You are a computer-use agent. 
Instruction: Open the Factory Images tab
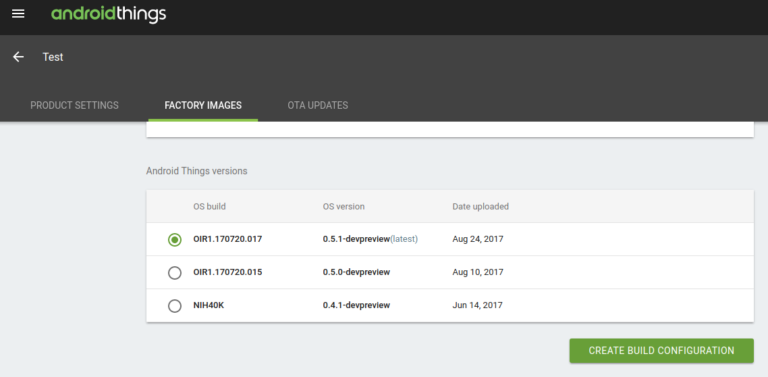click(203, 105)
